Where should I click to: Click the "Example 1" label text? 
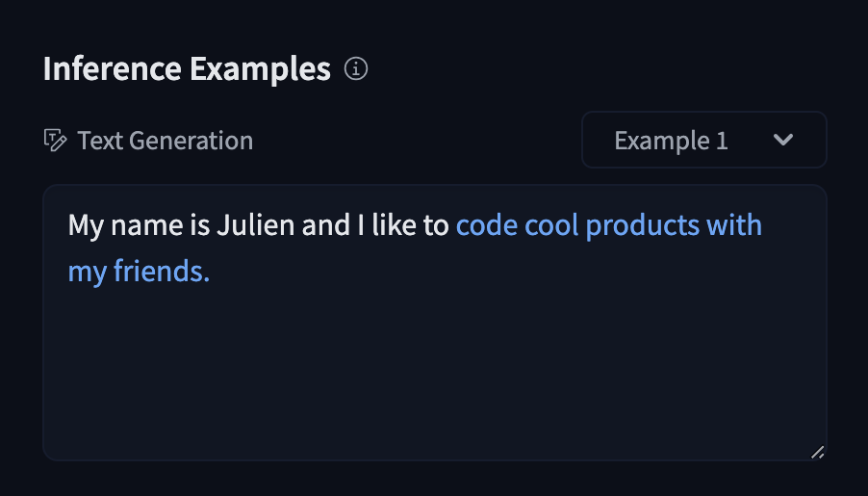671,141
